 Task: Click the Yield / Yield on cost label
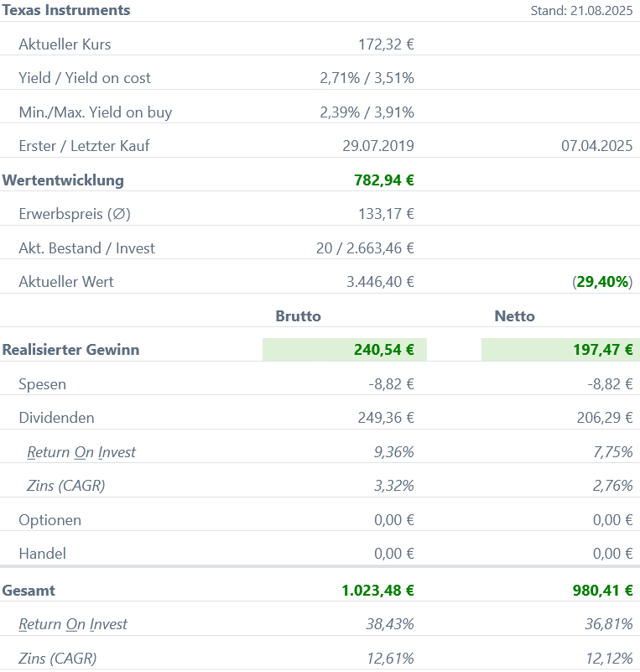point(85,78)
